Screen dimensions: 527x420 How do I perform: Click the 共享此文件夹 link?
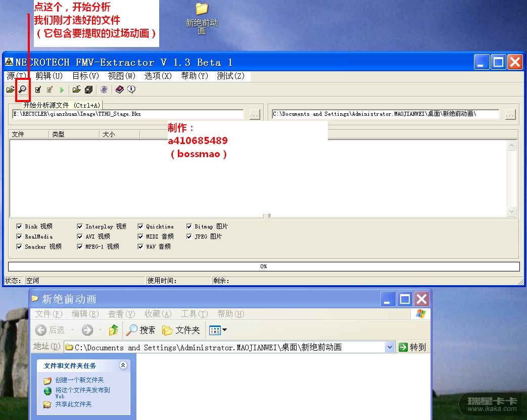73,404
